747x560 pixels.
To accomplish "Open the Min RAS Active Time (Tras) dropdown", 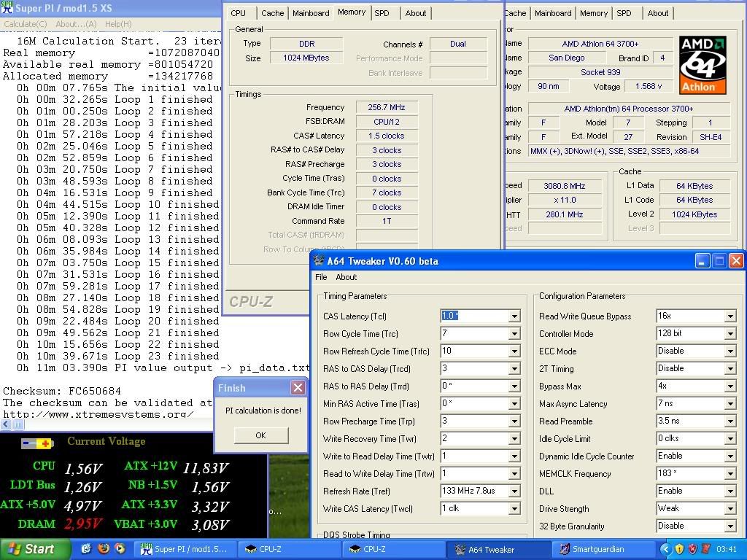I will click(514, 404).
